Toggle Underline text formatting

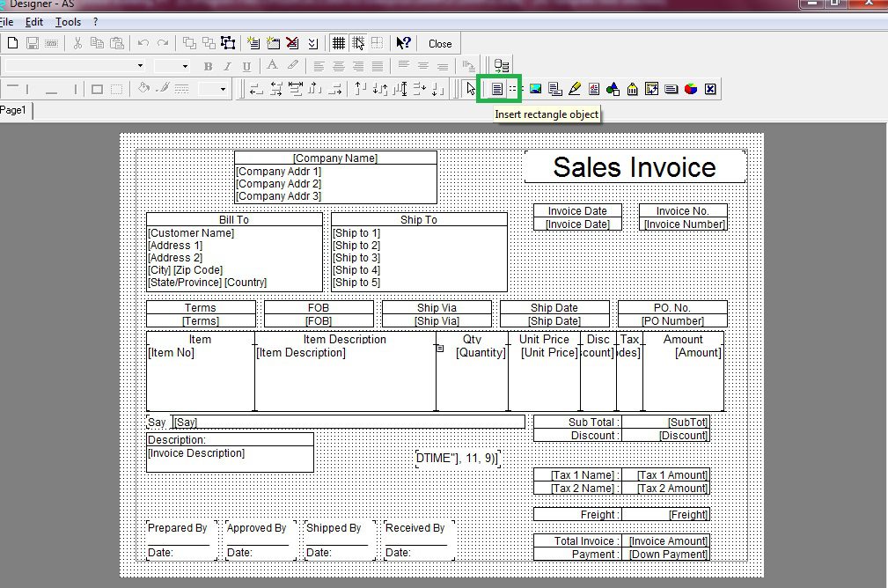246,66
